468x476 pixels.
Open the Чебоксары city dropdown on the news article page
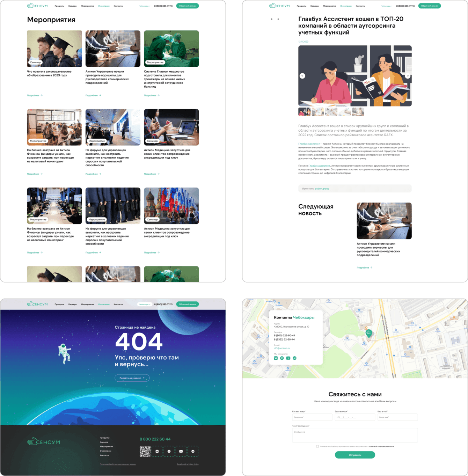point(387,6)
